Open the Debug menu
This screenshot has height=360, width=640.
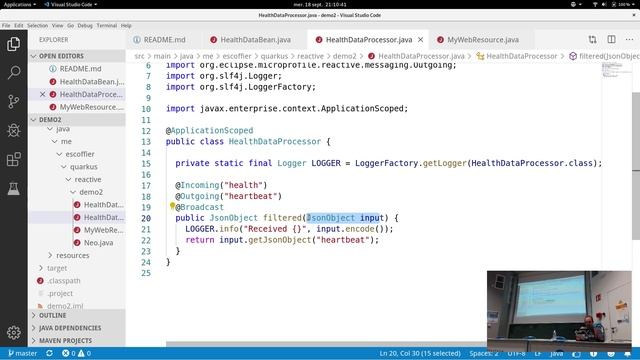[x=85, y=25]
